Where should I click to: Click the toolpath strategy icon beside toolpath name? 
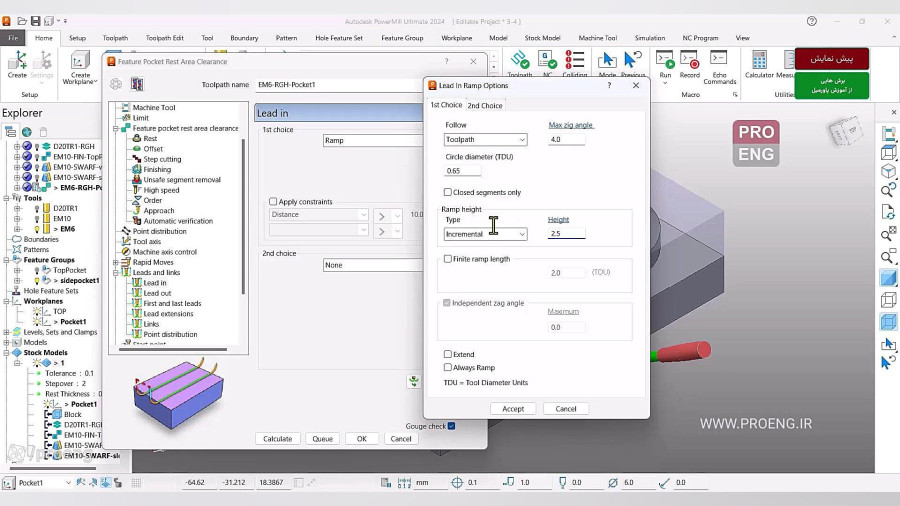tap(137, 84)
